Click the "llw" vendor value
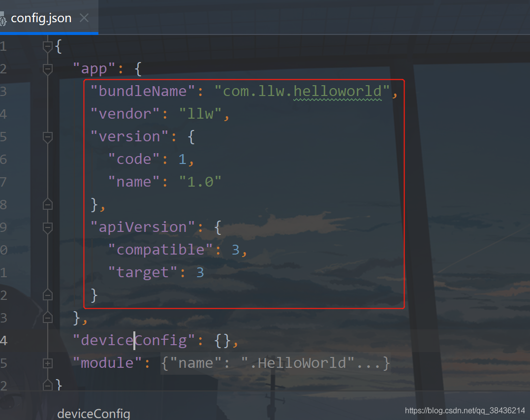Image resolution: width=530 pixels, height=420 pixels. click(200, 114)
